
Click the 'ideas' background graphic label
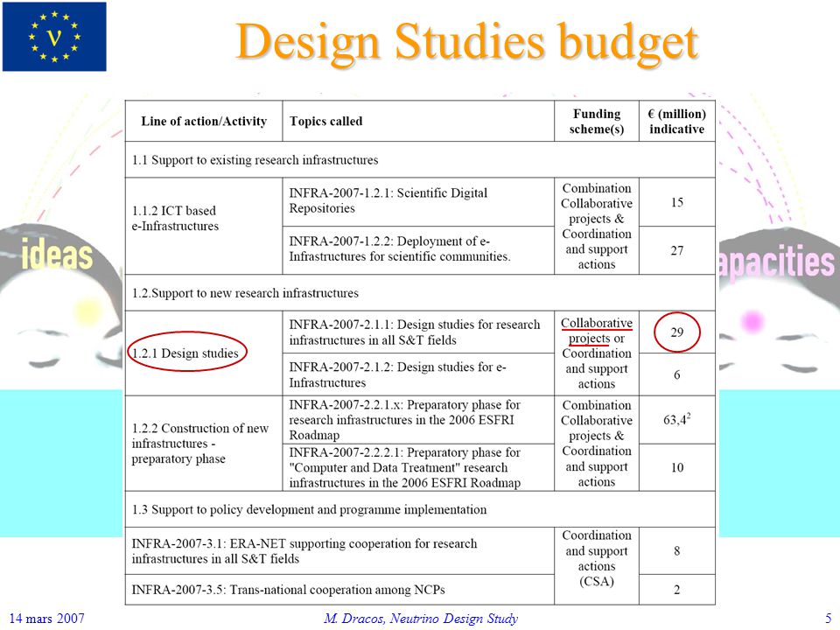[x=57, y=254]
